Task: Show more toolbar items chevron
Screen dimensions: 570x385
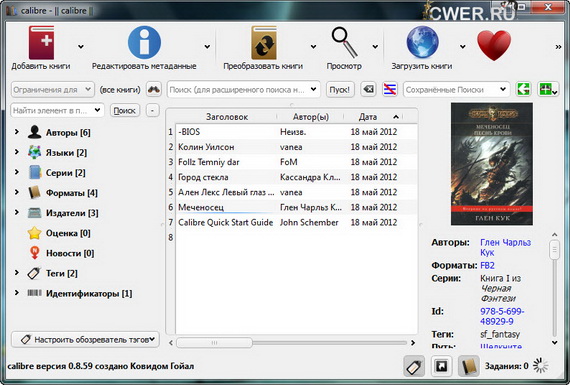Action: coord(558,47)
